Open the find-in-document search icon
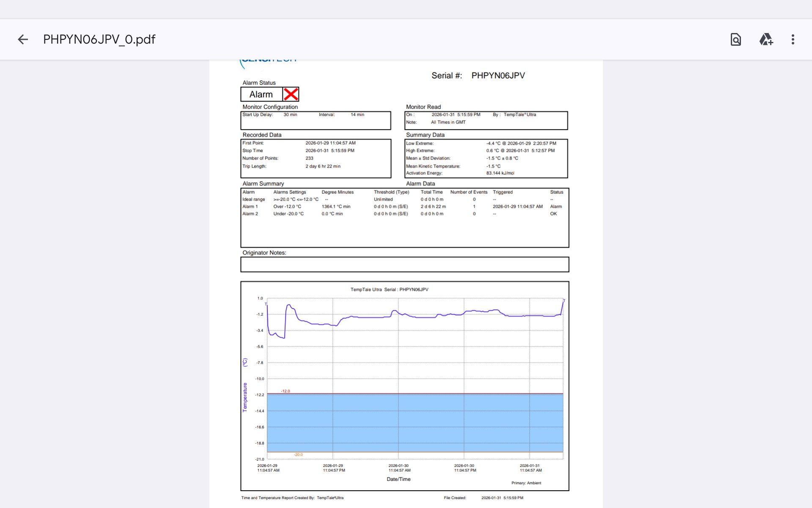The height and width of the screenshot is (508, 812). (x=736, y=39)
